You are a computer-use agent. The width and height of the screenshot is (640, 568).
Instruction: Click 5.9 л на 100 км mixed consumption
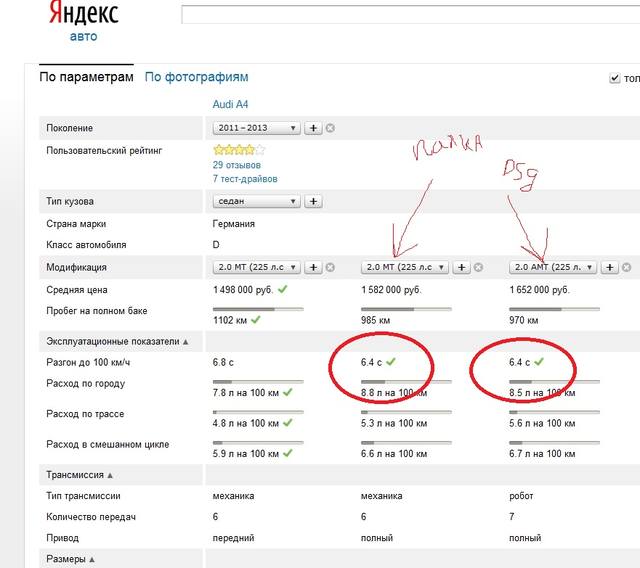point(246,454)
